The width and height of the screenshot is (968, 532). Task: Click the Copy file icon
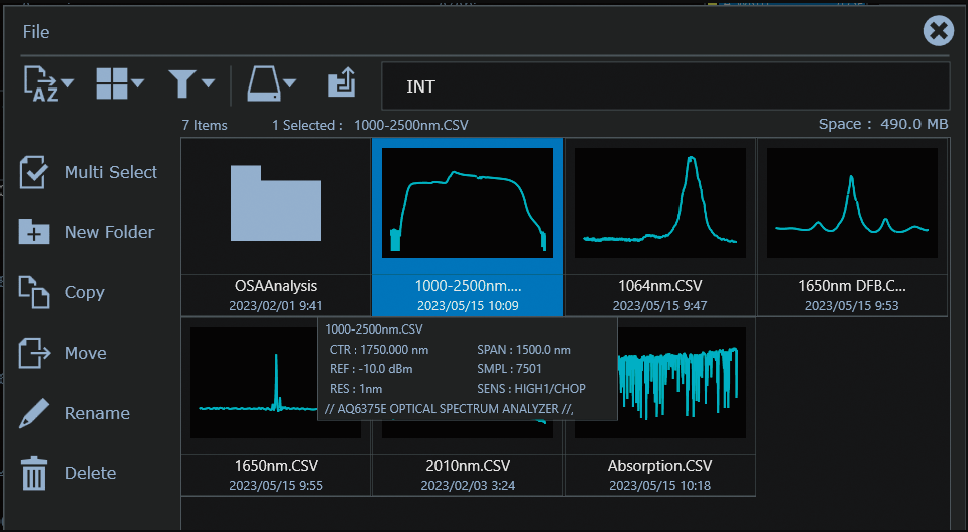pyautogui.click(x=34, y=292)
